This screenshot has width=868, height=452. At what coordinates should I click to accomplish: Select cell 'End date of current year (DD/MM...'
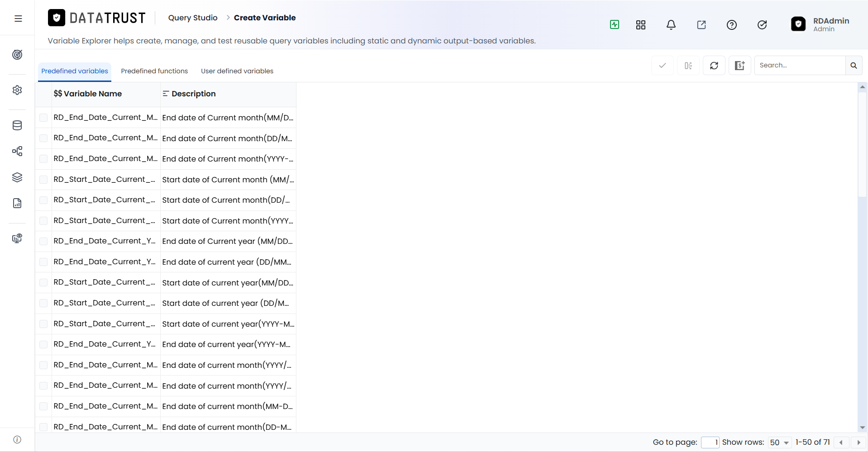tap(228, 262)
